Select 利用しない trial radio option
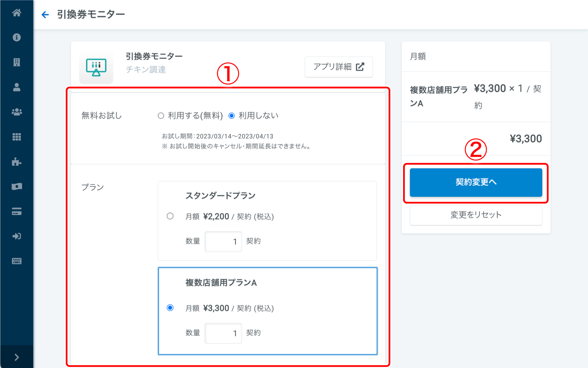588x368 pixels. pyautogui.click(x=231, y=116)
